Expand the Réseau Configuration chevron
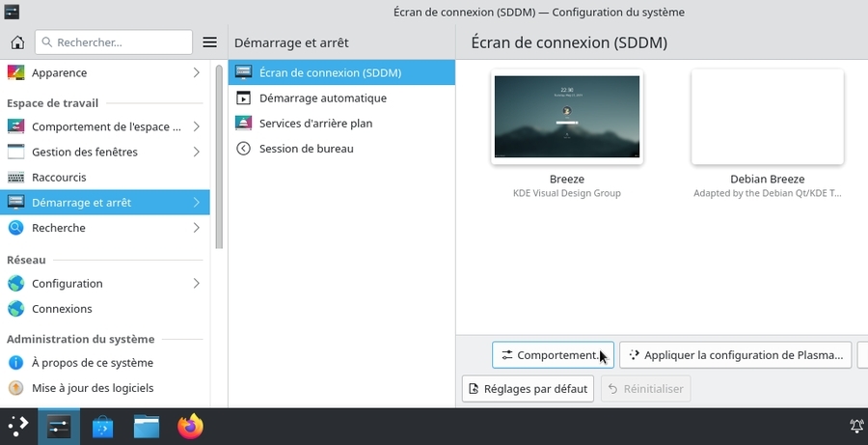The height and width of the screenshot is (445, 868). coord(197,283)
